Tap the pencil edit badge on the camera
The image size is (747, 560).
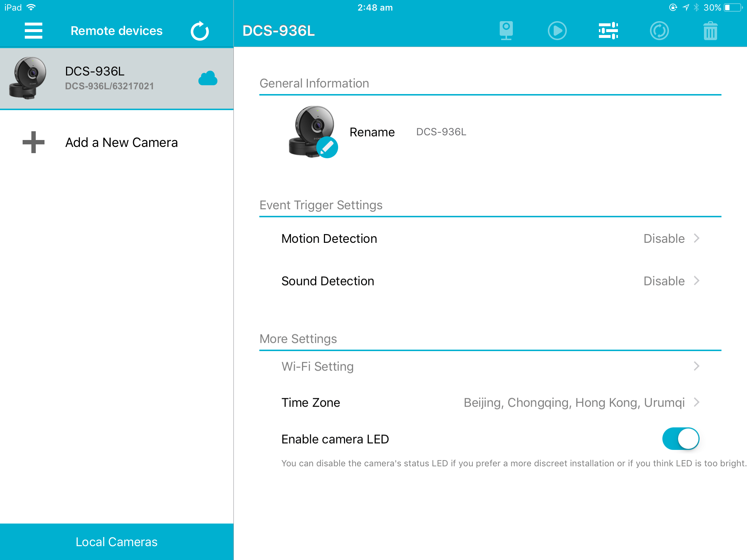[x=327, y=147]
